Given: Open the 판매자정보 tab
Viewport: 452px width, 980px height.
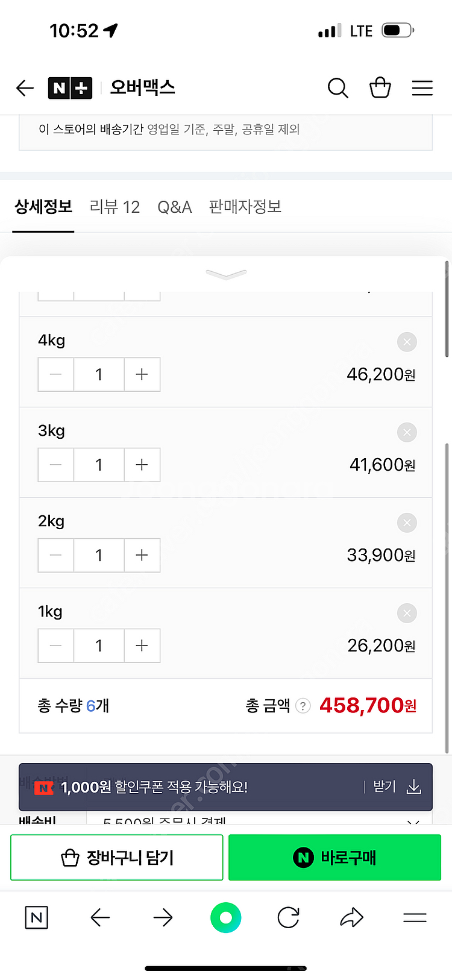Looking at the screenshot, I should [245, 207].
